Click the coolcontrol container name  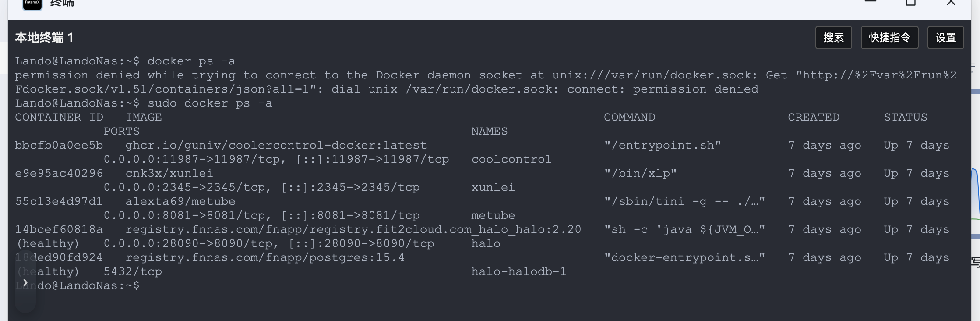click(511, 160)
